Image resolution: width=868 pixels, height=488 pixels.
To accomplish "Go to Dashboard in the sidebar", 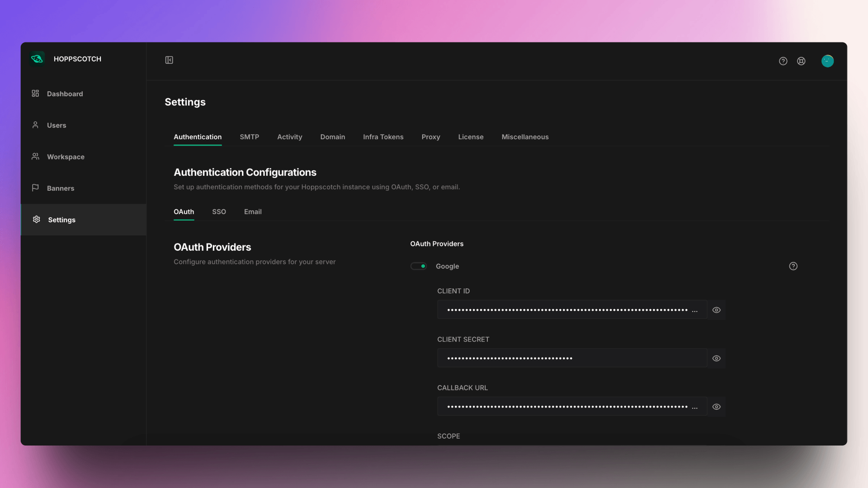I will pyautogui.click(x=83, y=94).
